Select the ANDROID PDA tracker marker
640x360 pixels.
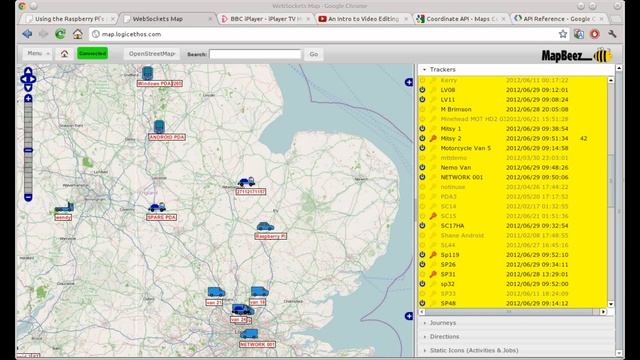tap(159, 127)
